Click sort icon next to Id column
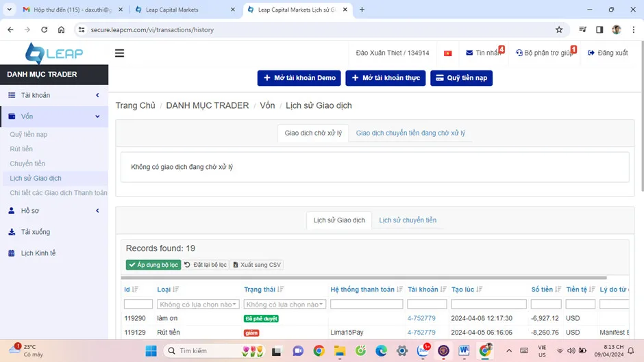Viewport: 644px width, 362px height. tap(136, 289)
